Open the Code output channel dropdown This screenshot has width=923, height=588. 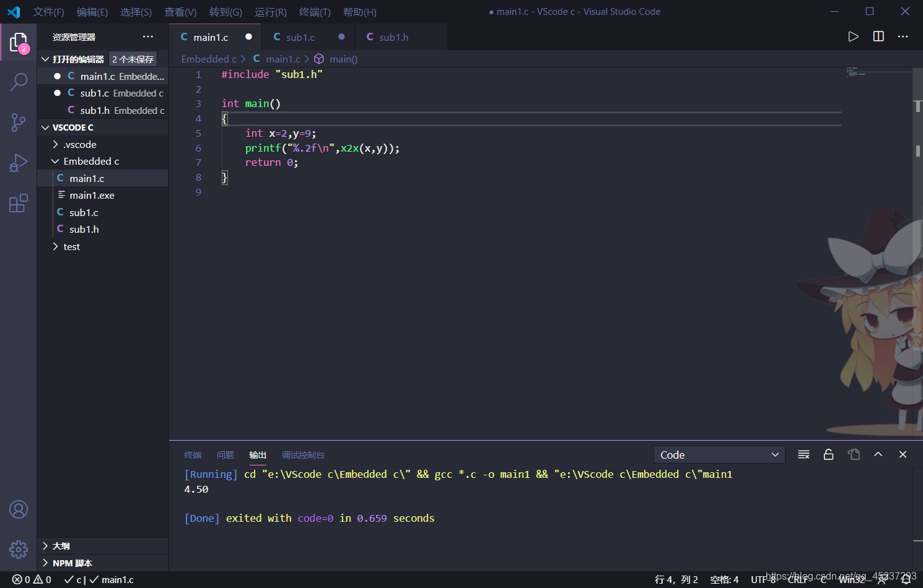click(719, 455)
